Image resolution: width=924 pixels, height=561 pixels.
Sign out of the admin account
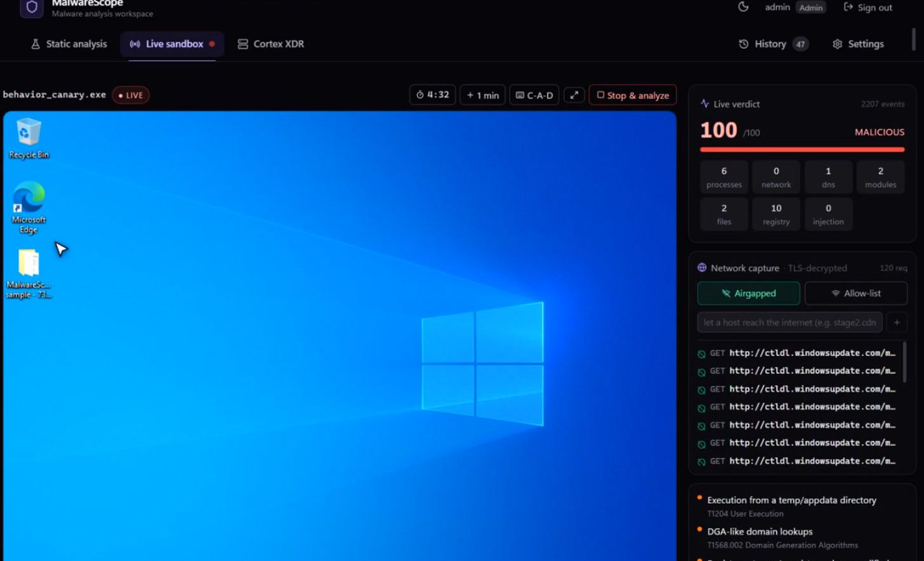(x=868, y=8)
